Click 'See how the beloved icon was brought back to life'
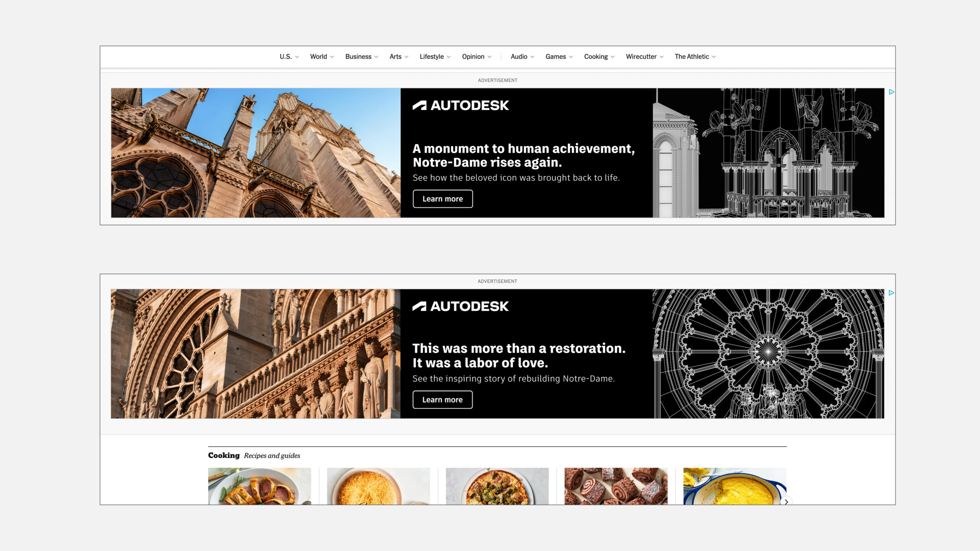Viewport: 980px width, 551px height. (x=516, y=178)
